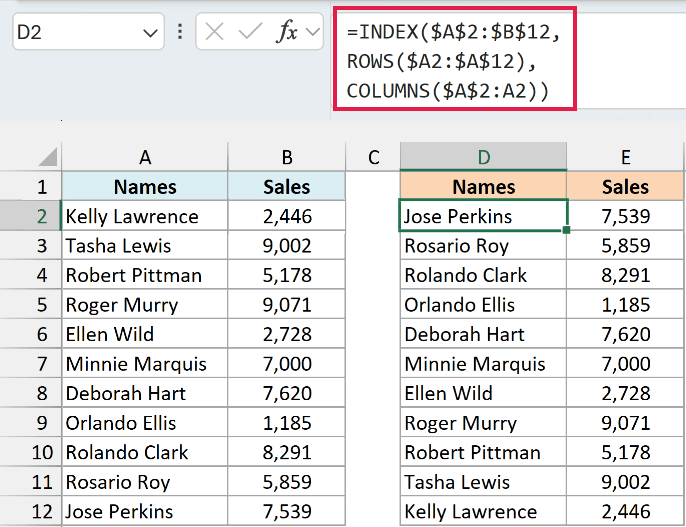Click value 2,446 in column E
This screenshot has height=527, width=686.
[x=626, y=511]
